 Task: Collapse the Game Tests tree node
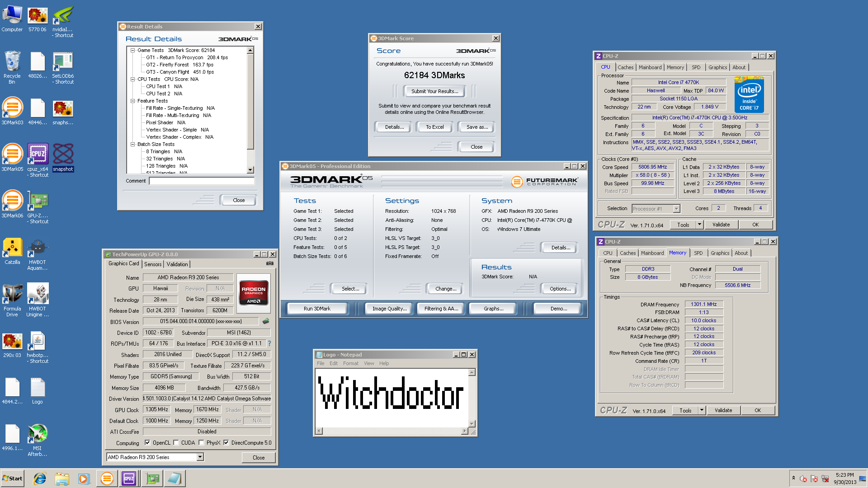[133, 51]
